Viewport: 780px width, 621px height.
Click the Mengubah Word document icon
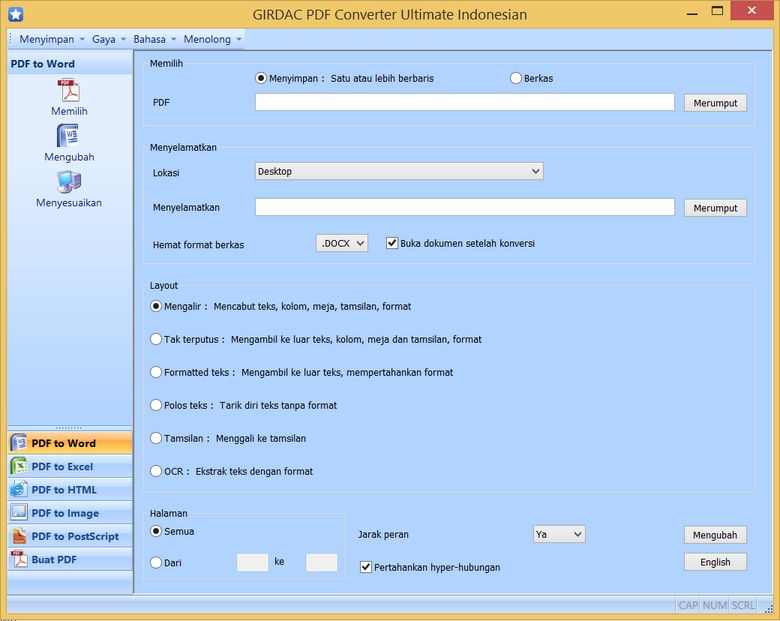coord(68,135)
